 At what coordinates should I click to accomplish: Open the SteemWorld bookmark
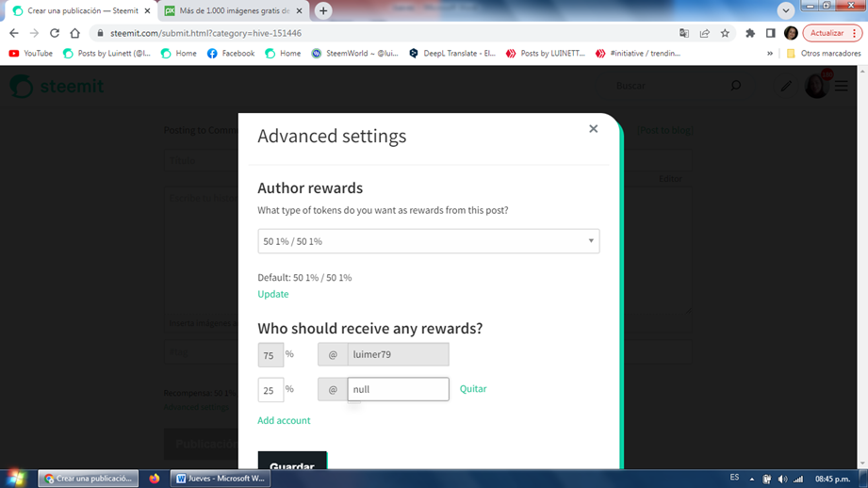click(355, 53)
